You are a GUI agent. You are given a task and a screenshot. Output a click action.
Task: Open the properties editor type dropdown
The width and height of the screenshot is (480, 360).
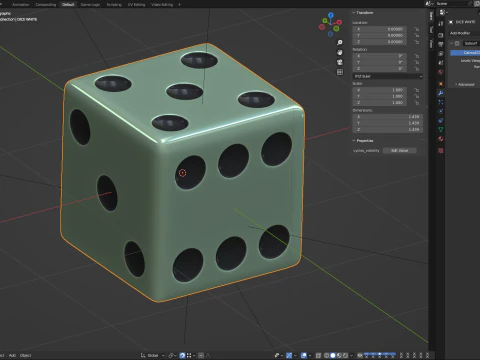(x=443, y=12)
